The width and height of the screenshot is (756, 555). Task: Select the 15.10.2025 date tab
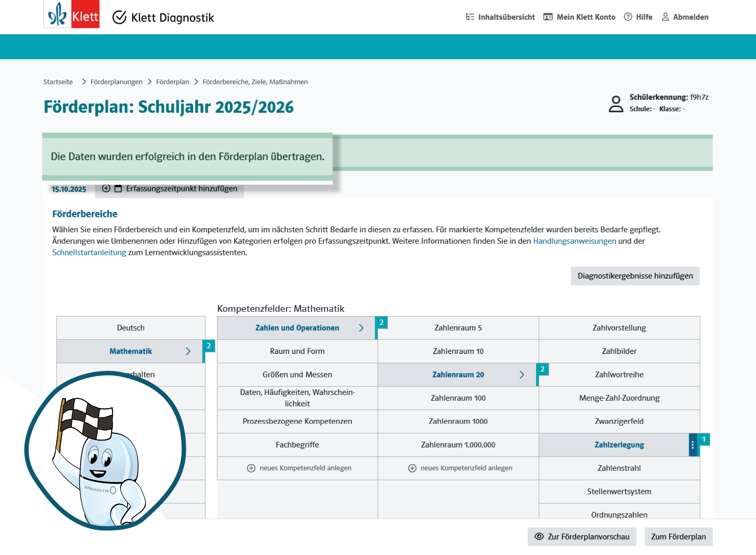[x=69, y=189]
